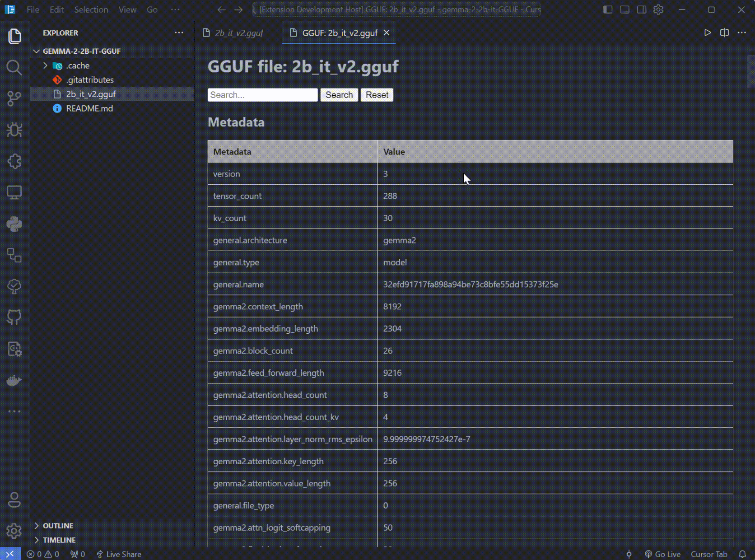Screen dimensions: 755x560
Task: Open the Edit menu
Action: coord(56,9)
